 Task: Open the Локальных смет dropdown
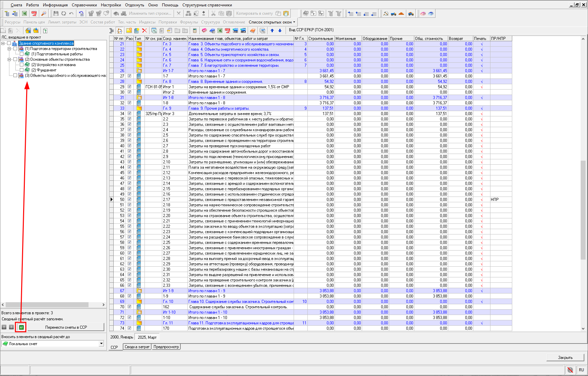click(101, 343)
